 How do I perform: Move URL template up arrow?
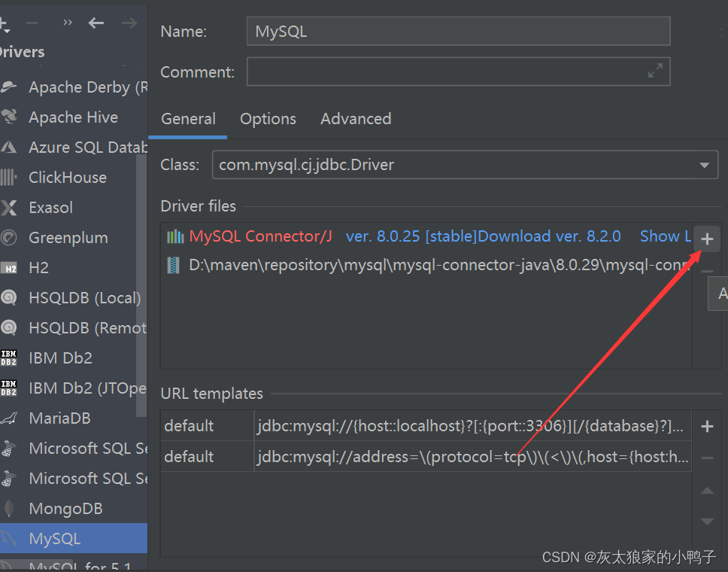tap(707, 491)
